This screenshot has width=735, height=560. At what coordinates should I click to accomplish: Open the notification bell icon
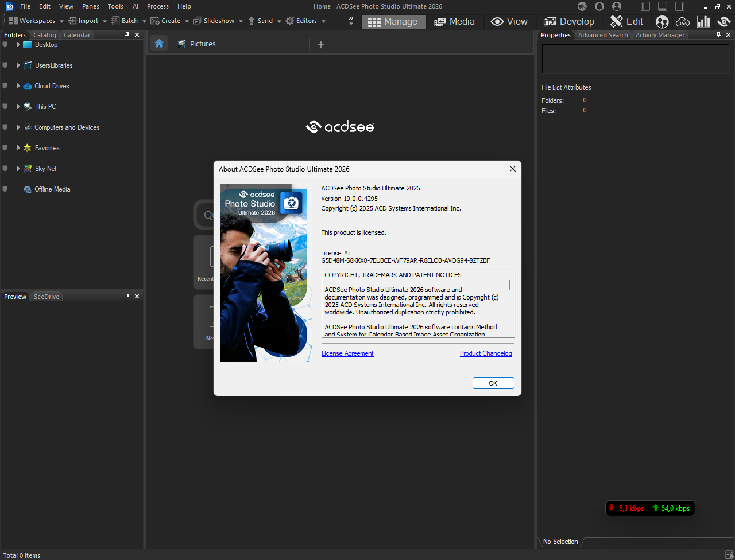click(599, 6)
